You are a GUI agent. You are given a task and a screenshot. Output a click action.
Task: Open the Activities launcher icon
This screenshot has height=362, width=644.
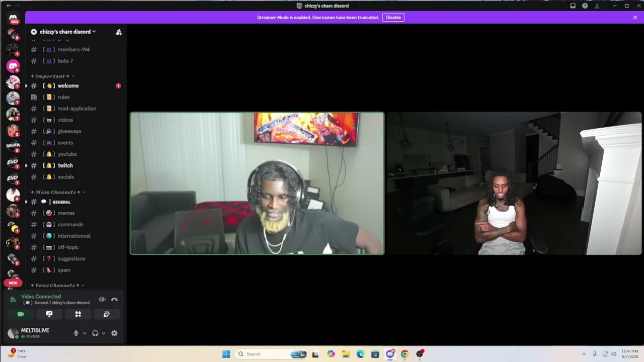(78, 314)
